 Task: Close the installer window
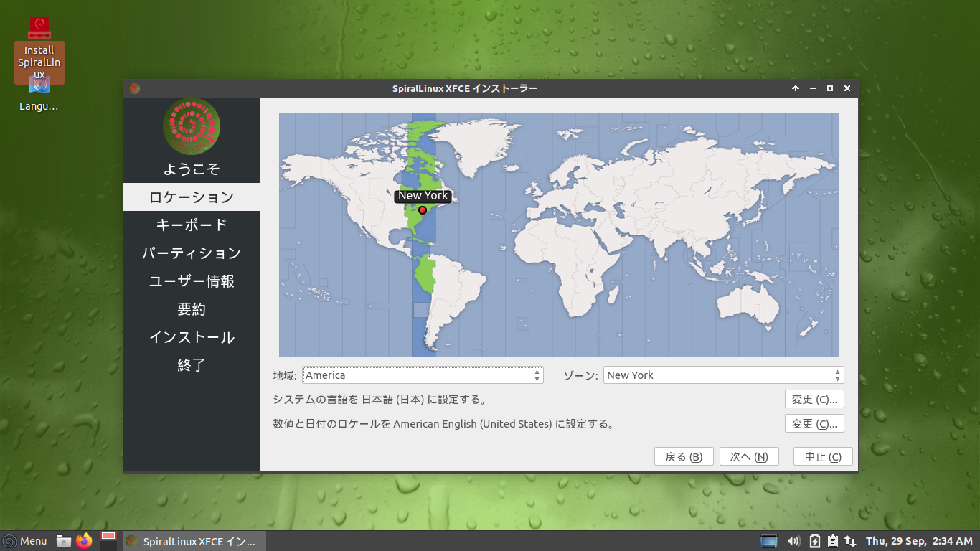coord(847,88)
